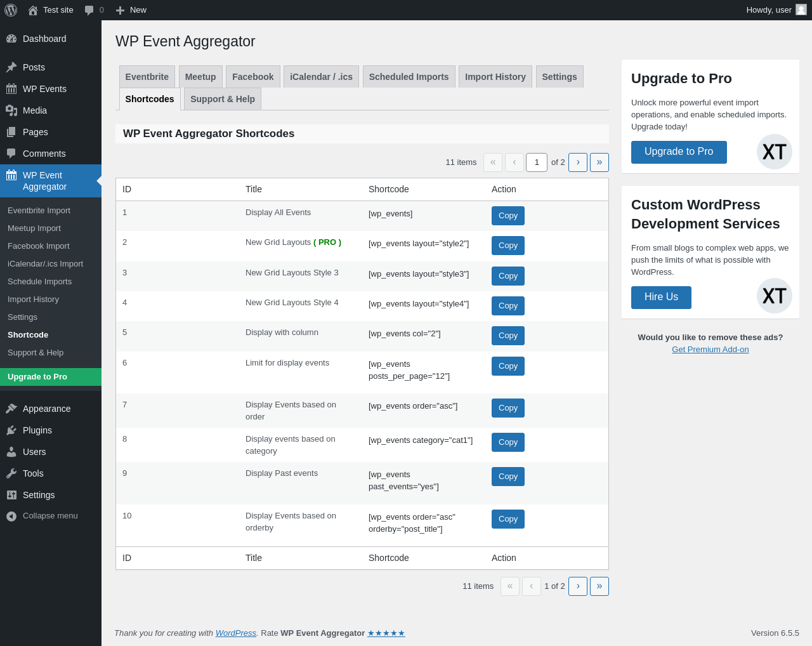The height and width of the screenshot is (646, 812).
Task: Open the user avatar in admin bar
Action: [x=801, y=10]
